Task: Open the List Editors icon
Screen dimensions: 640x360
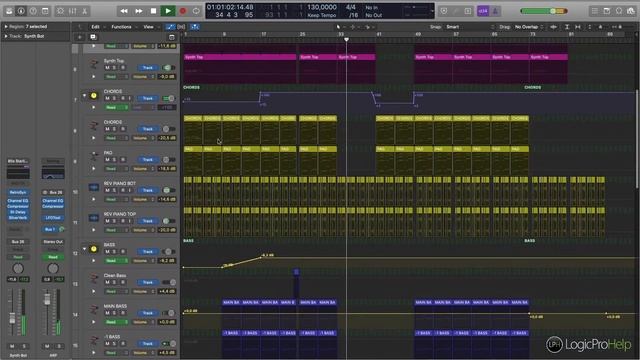Action: [595, 11]
